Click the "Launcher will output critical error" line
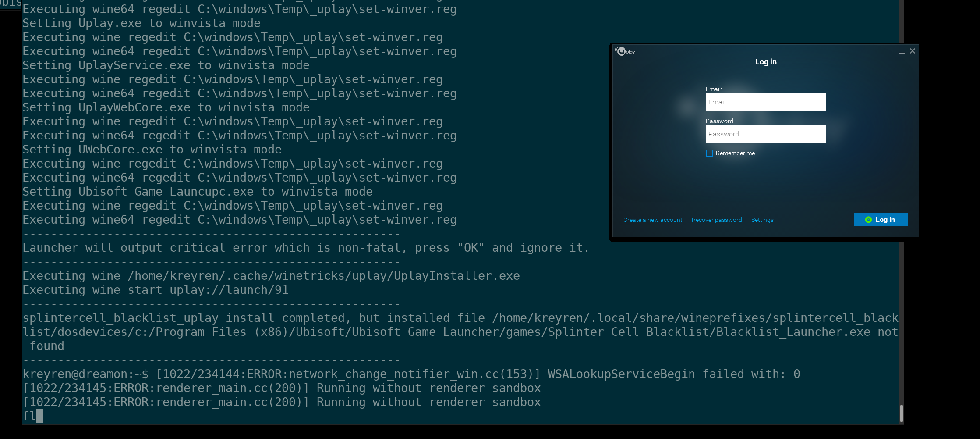980x439 pixels. (306, 248)
